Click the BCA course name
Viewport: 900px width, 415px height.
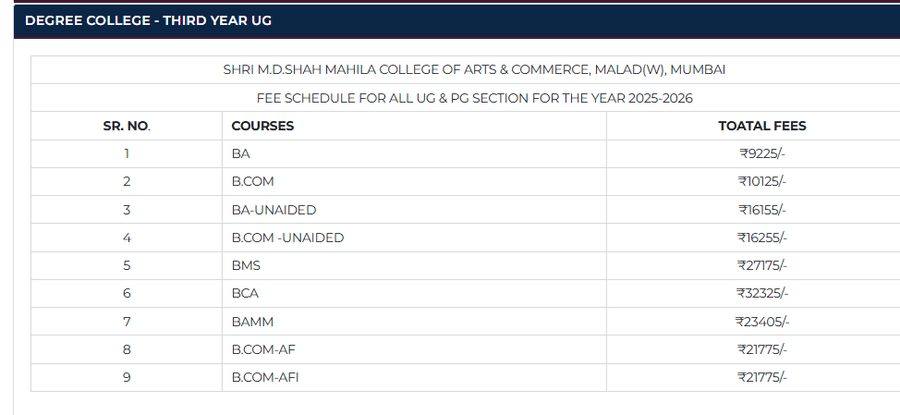pos(246,293)
